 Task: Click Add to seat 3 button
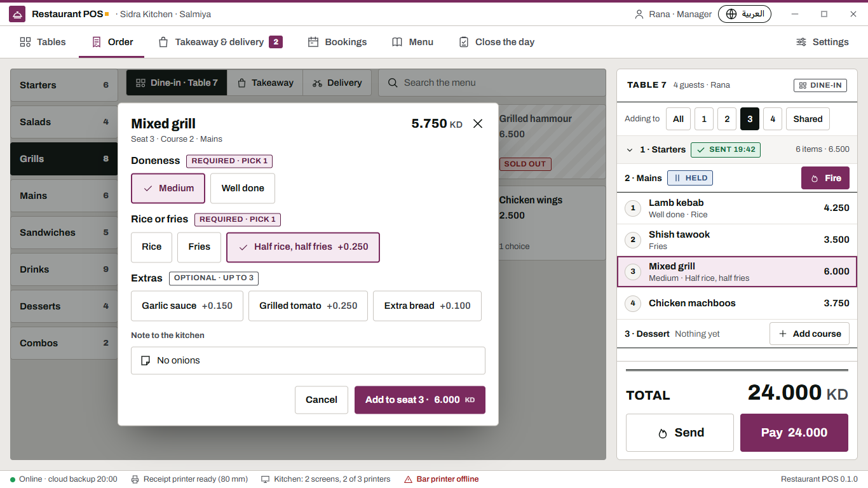coord(420,400)
